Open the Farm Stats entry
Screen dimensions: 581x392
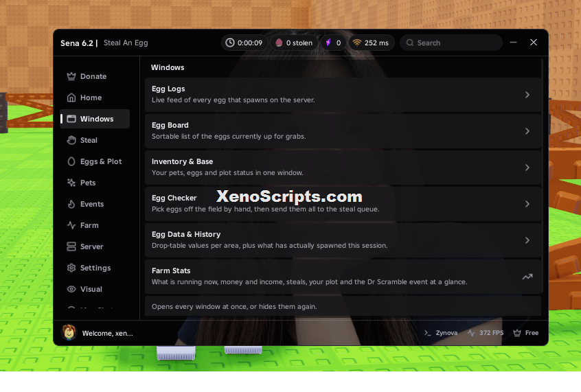pos(343,277)
